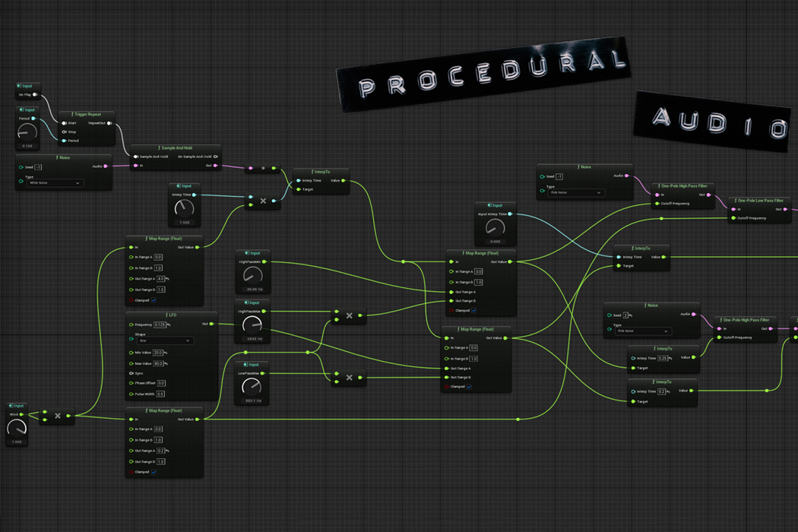Image resolution: width=798 pixels, height=532 pixels.
Task: Click the RepeatOut pin on Trigger Repeat
Action: pos(109,123)
